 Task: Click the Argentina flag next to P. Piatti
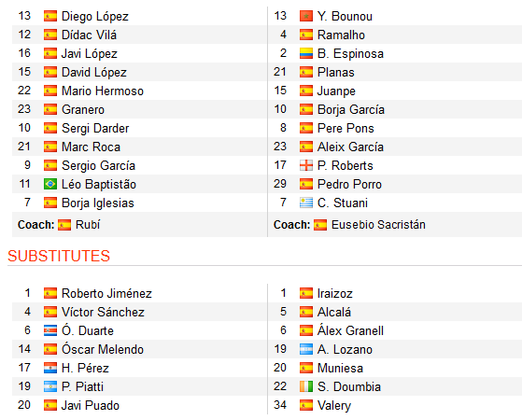click(50, 386)
